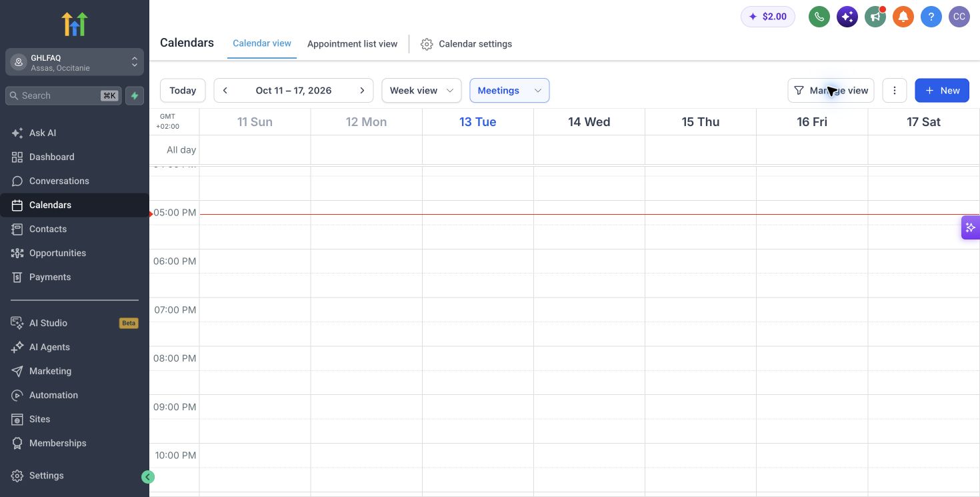Open Sites in sidebar
Viewport: 980px width, 497px height.
click(75, 419)
